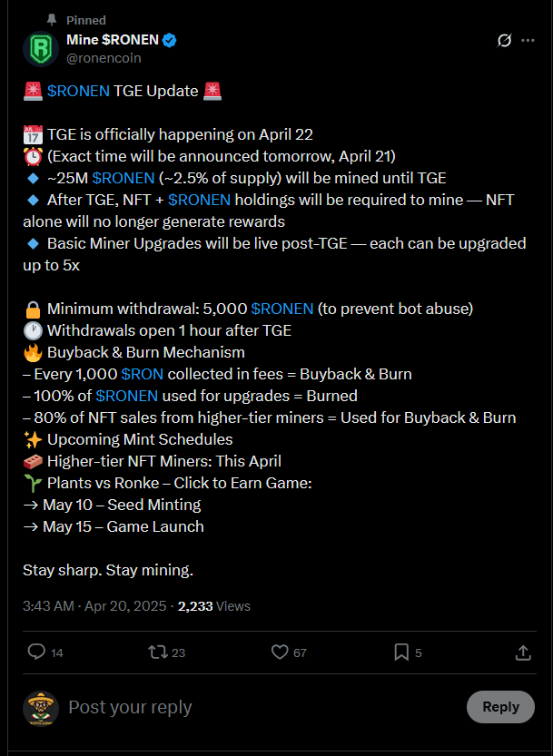Open the Mine $RONEN profile avatar
Viewport: 553px width, 756px height.
41,48
